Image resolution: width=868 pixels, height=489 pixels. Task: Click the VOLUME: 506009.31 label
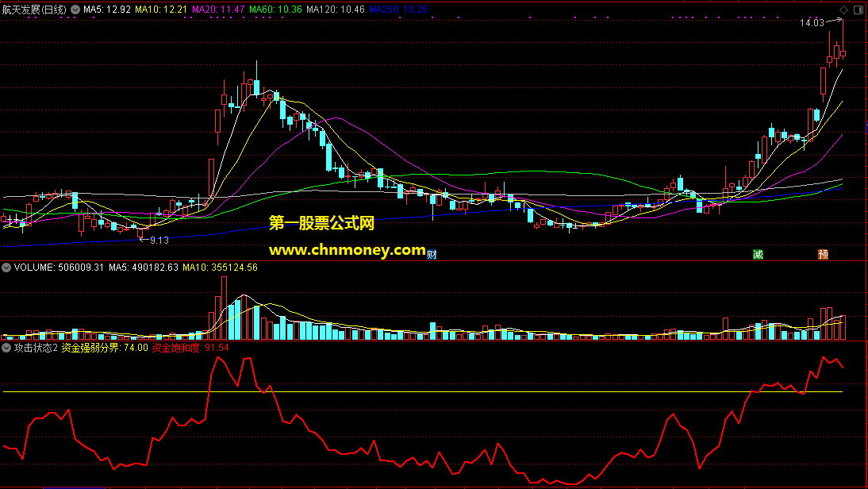point(59,268)
